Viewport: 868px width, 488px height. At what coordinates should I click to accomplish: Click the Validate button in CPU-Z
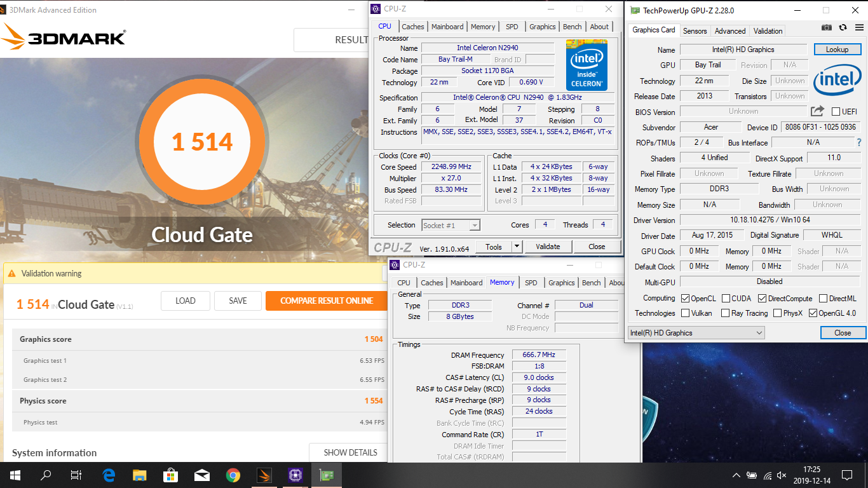tap(548, 247)
